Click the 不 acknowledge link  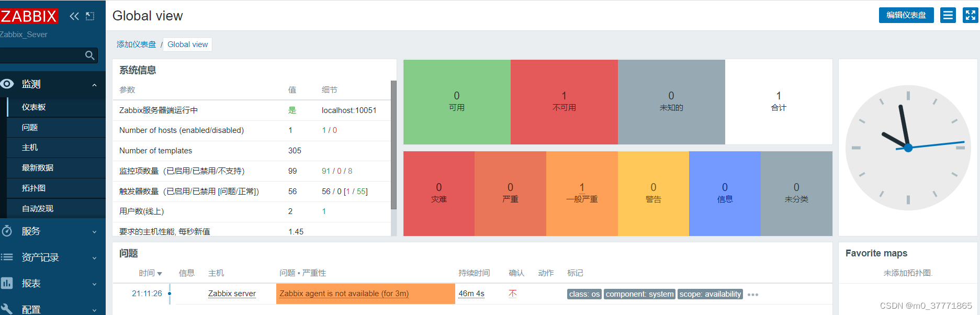pyautogui.click(x=513, y=294)
